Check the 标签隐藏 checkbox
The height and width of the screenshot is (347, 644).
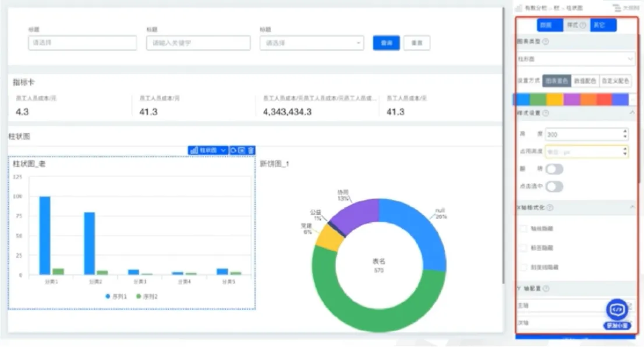pyautogui.click(x=523, y=248)
